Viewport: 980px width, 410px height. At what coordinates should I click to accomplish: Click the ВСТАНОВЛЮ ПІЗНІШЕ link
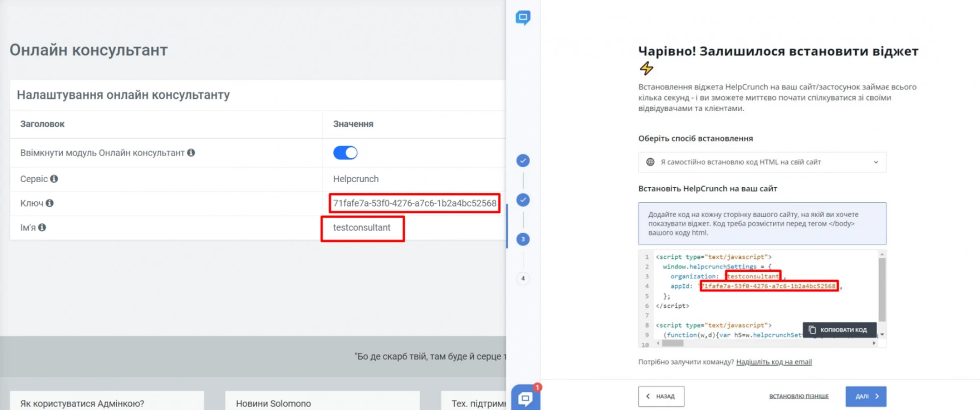[799, 396]
